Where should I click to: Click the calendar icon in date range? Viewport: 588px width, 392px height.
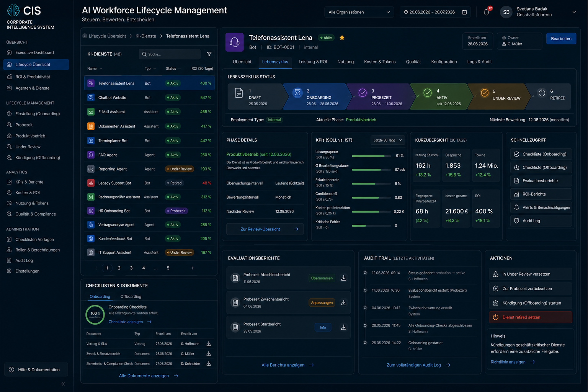coord(464,12)
